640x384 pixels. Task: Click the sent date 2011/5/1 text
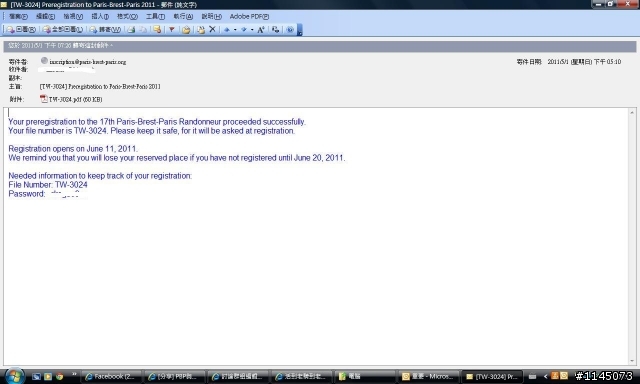pos(584,62)
